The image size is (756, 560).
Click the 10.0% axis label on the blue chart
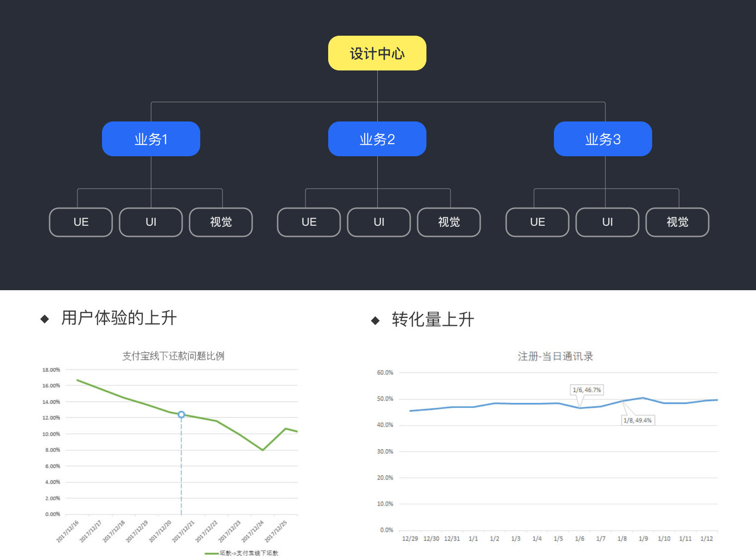click(385, 504)
